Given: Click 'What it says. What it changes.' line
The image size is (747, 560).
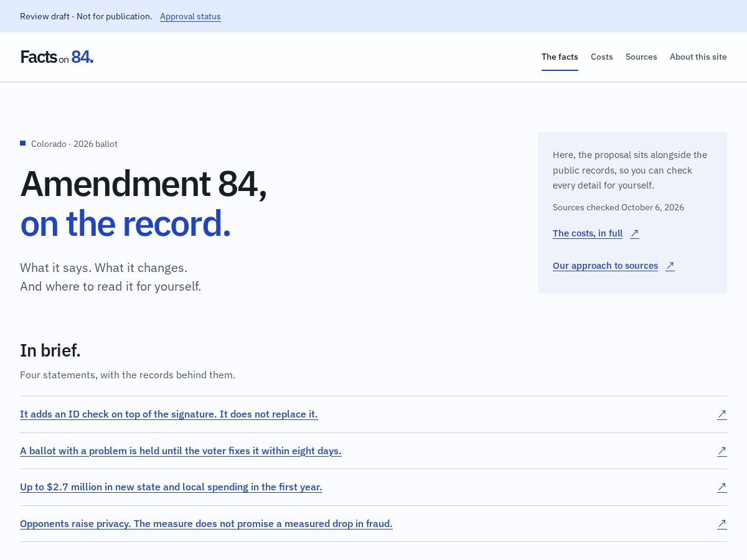Looking at the screenshot, I should pos(103,268).
